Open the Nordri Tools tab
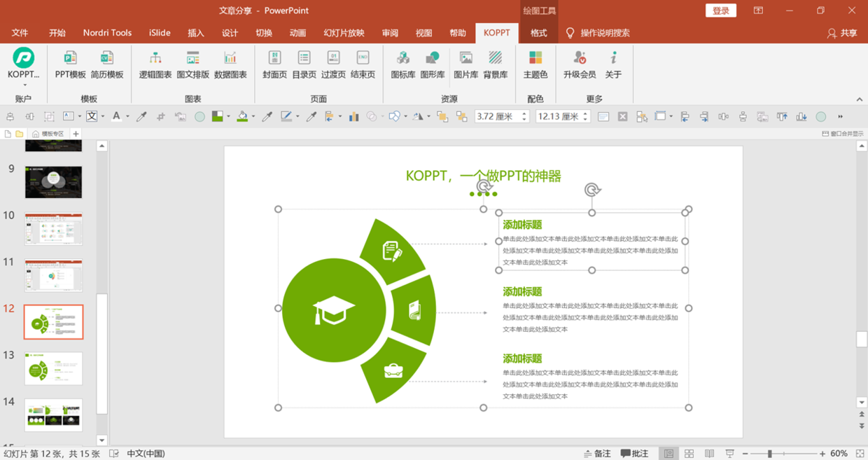The width and height of the screenshot is (868, 460). [107, 33]
